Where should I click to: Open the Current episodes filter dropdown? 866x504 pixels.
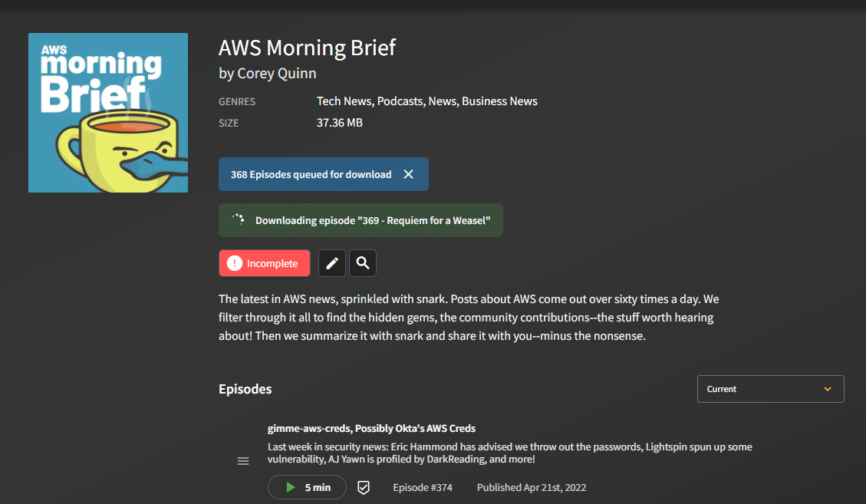770,389
